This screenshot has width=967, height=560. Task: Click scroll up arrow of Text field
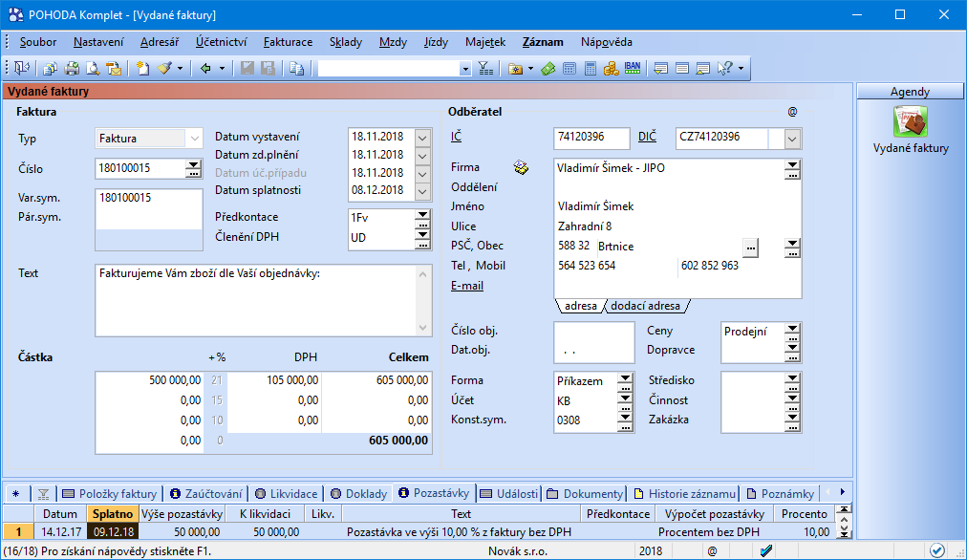click(422, 274)
